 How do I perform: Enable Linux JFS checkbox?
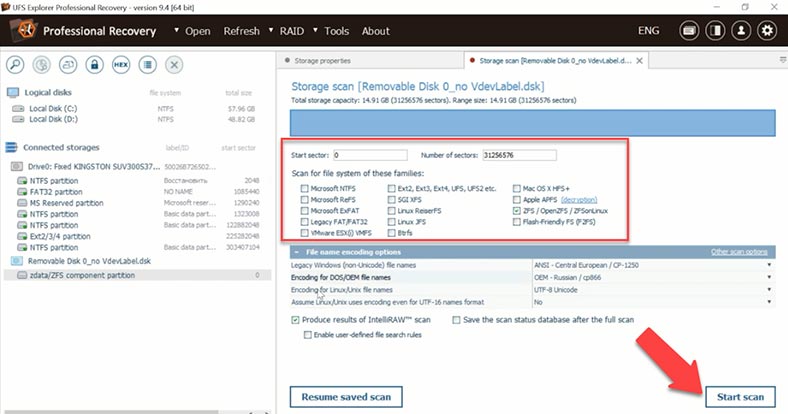(391, 222)
